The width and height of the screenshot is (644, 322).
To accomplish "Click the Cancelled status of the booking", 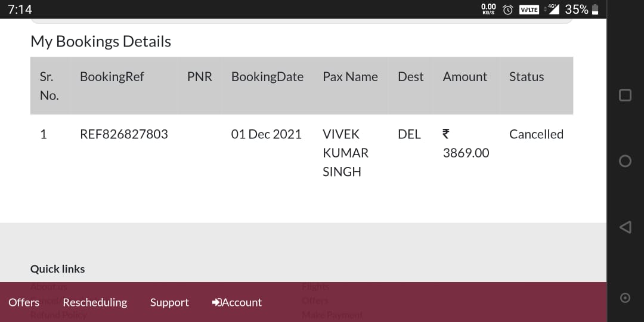I will coord(536,134).
